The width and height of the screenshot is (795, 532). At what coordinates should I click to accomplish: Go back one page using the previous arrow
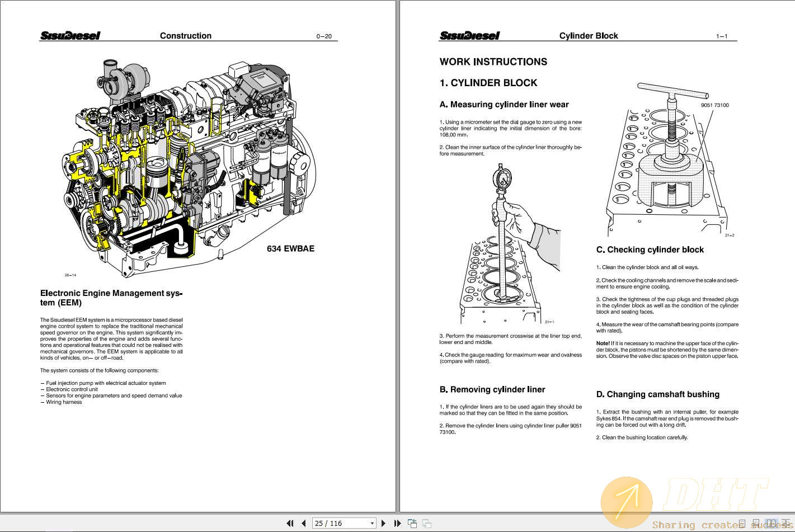point(302,523)
